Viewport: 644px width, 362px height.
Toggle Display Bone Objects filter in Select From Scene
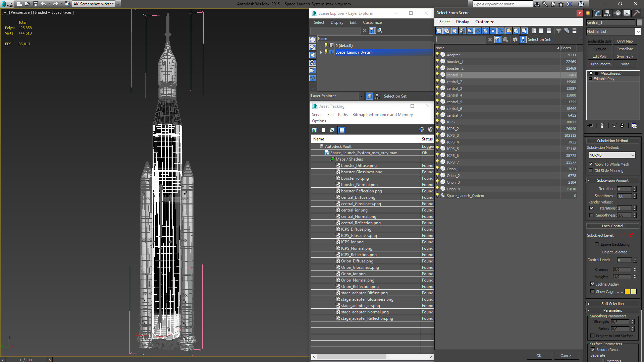click(x=501, y=31)
